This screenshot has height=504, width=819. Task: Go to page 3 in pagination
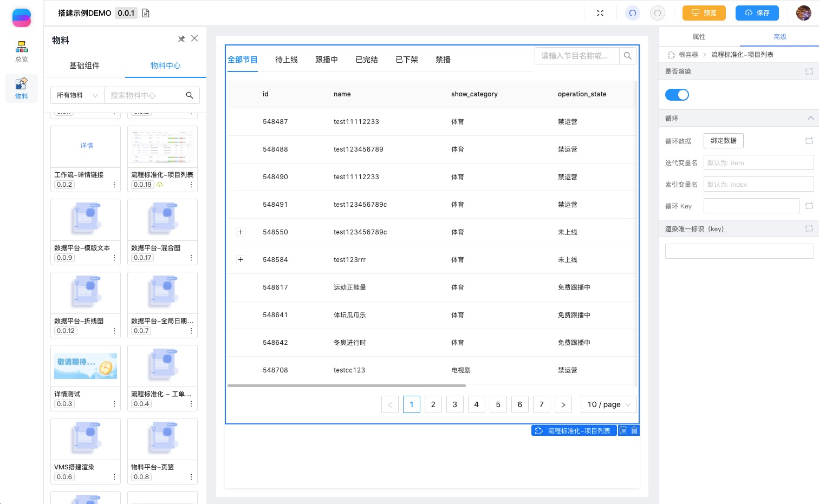(455, 404)
